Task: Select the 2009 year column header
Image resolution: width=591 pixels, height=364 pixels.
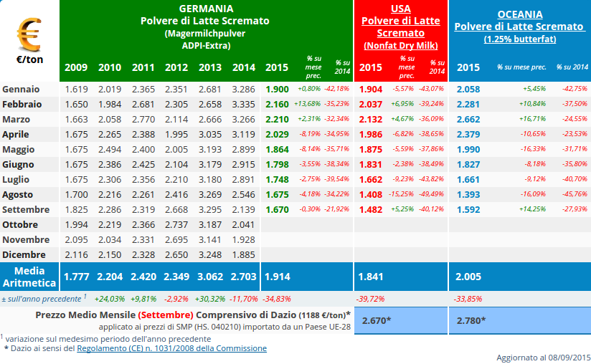Action: pos(76,67)
